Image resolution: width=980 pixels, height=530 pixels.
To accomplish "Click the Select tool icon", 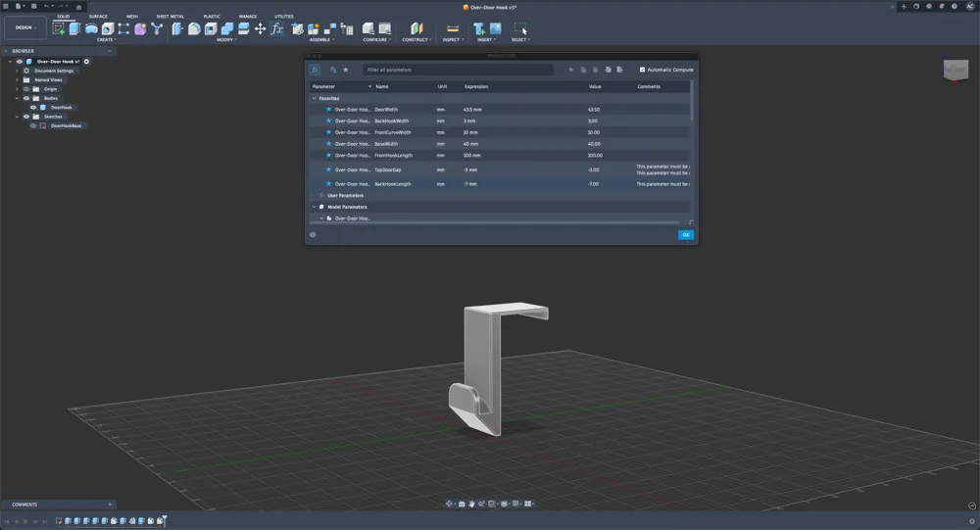I will click(520, 28).
